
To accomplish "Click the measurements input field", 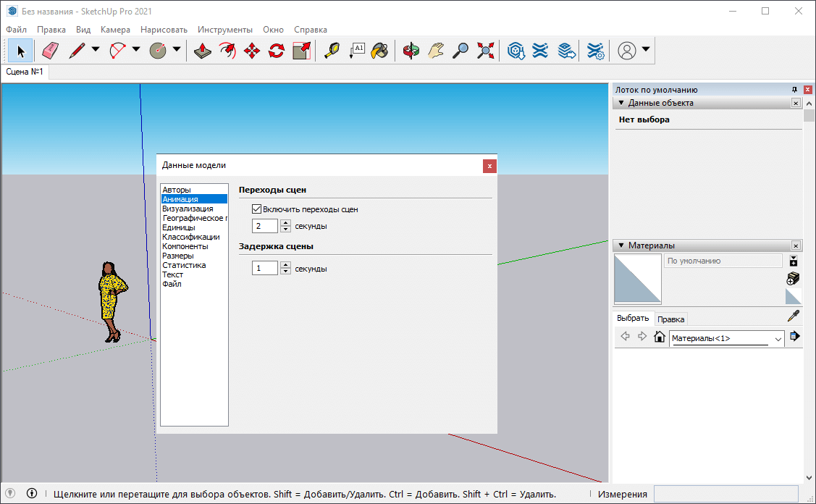I will pyautogui.click(x=725, y=494).
